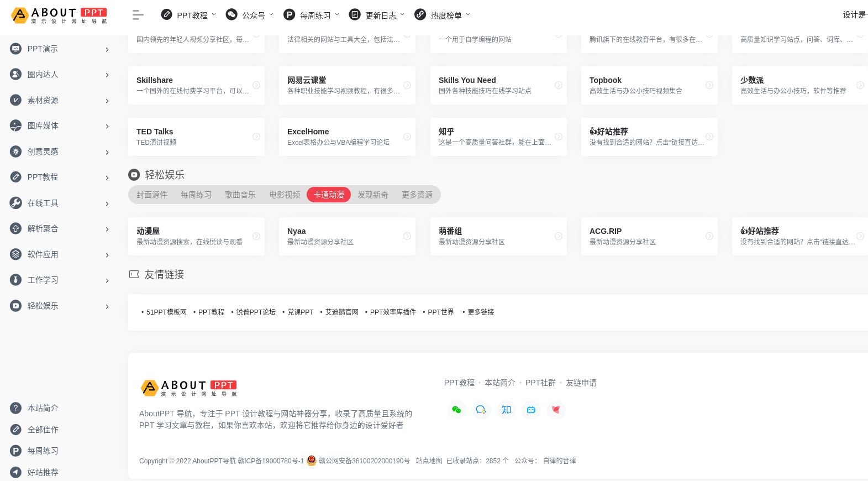Open the 更多链接 link
Screen dimensions: 868x481
coord(481,312)
